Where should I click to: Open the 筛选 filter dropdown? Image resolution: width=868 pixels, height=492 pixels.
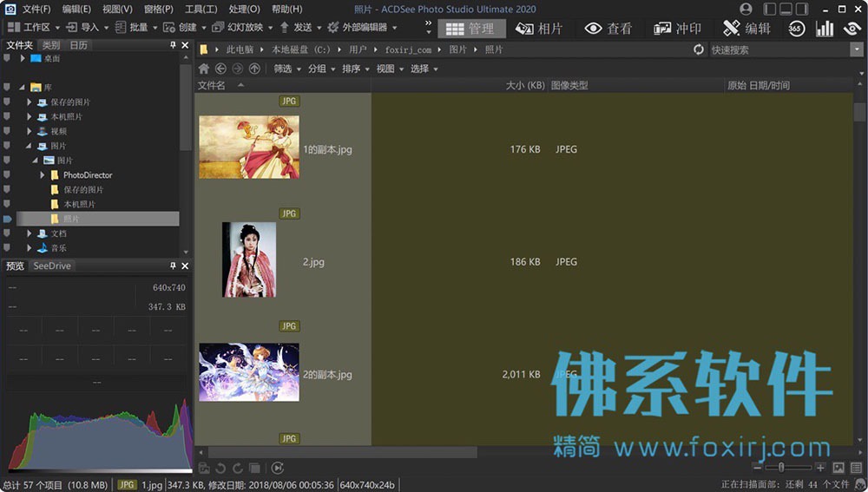point(286,69)
